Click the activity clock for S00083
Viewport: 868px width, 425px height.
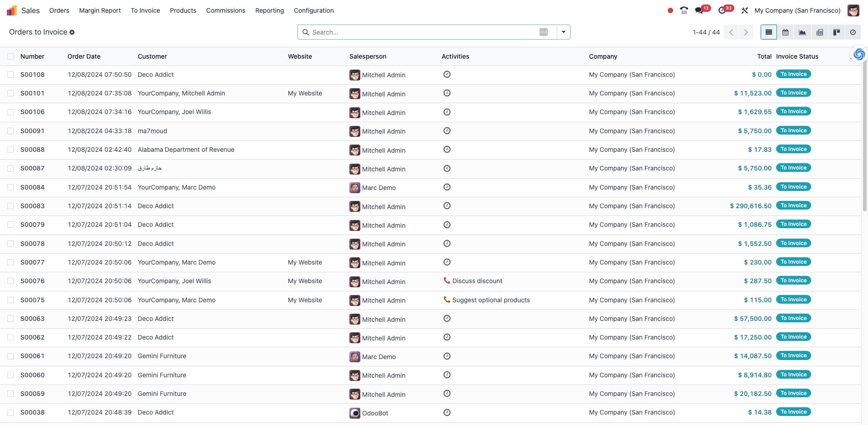[x=447, y=205]
